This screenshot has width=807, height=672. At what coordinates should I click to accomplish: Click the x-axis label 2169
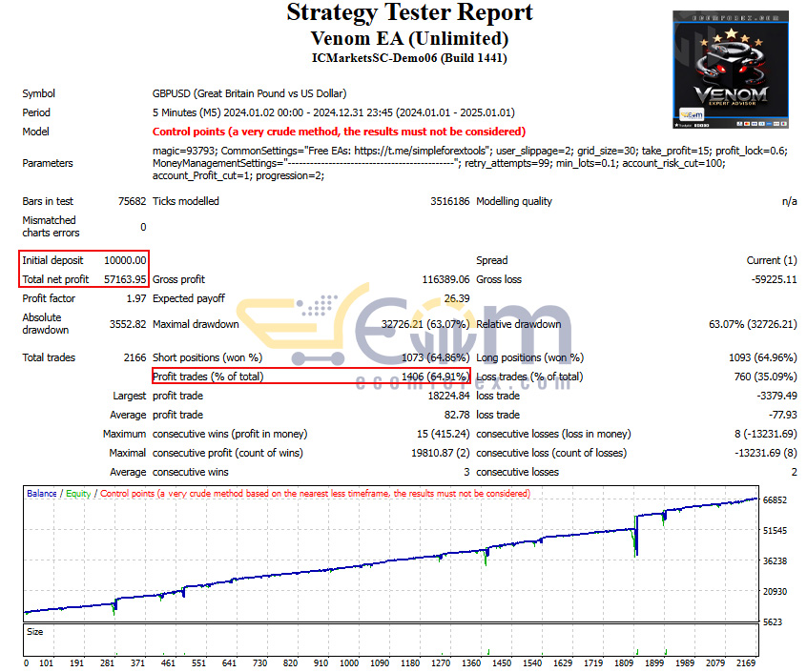746,662
